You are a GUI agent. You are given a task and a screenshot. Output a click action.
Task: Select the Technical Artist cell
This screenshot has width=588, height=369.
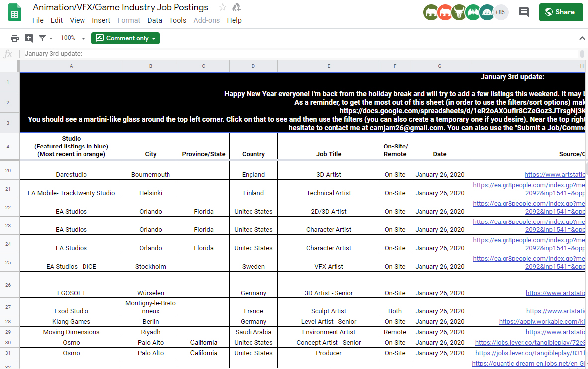click(329, 189)
